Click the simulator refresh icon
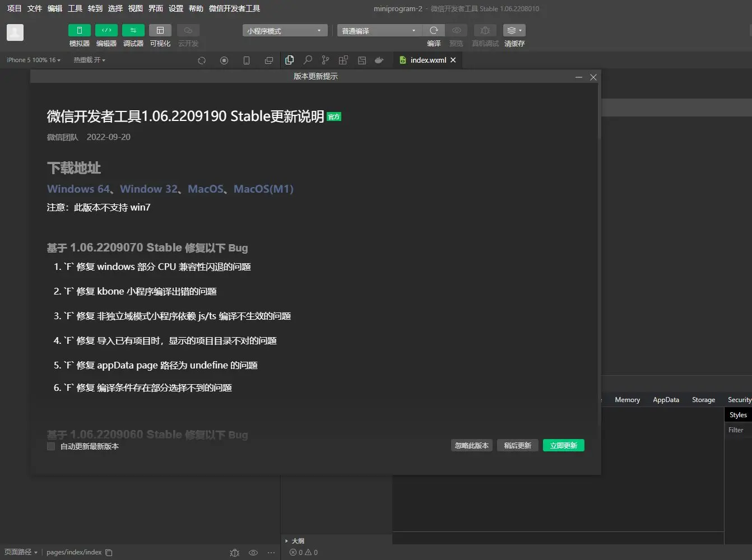This screenshot has width=752, height=560. 202,60
